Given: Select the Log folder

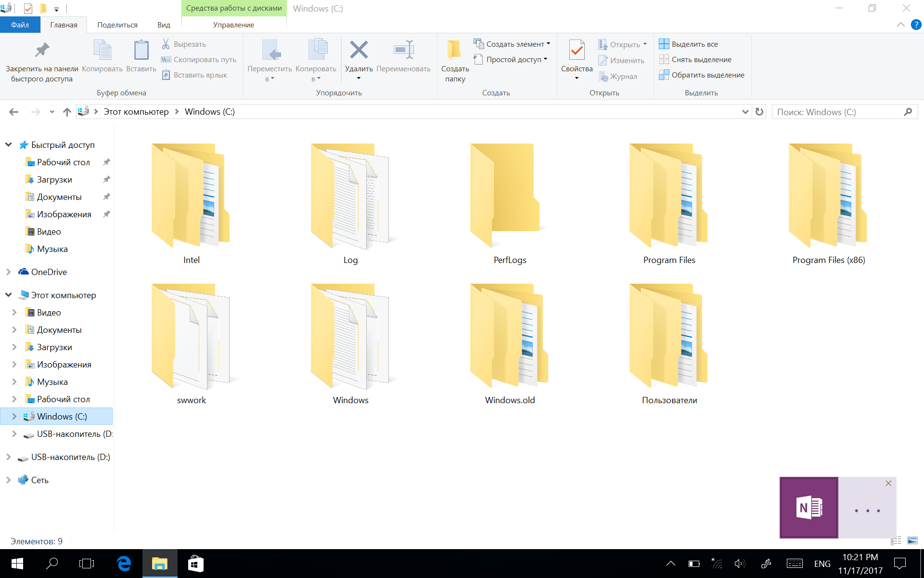Looking at the screenshot, I should (350, 204).
